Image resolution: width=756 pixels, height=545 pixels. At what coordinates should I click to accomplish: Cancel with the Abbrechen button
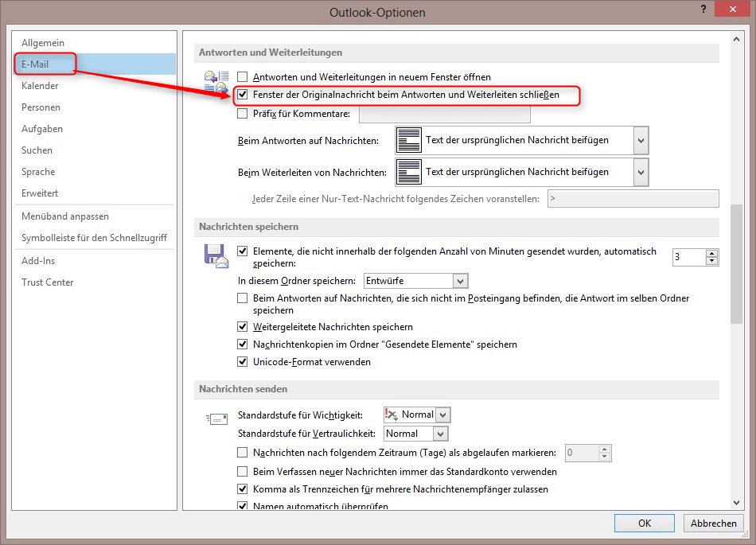click(x=713, y=524)
